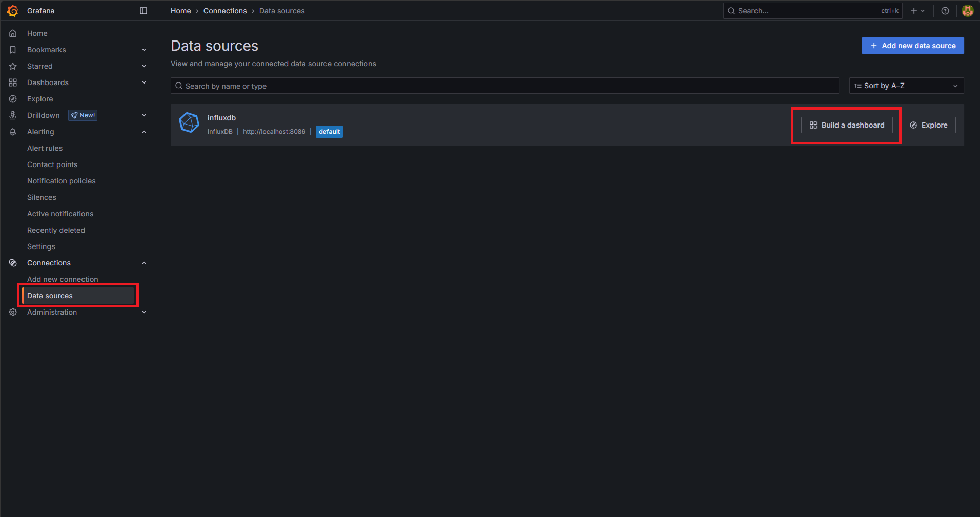Image resolution: width=980 pixels, height=517 pixels.
Task: Open the user profile avatar
Action: tap(968, 11)
